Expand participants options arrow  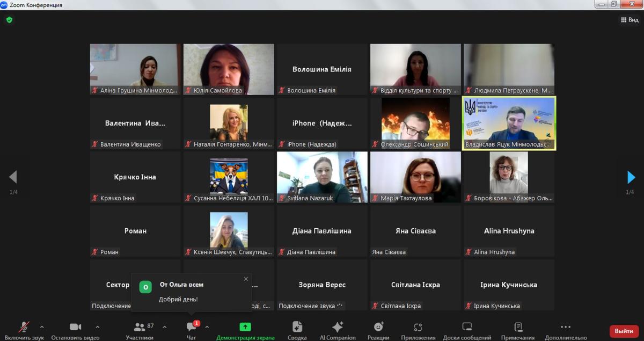(x=164, y=327)
